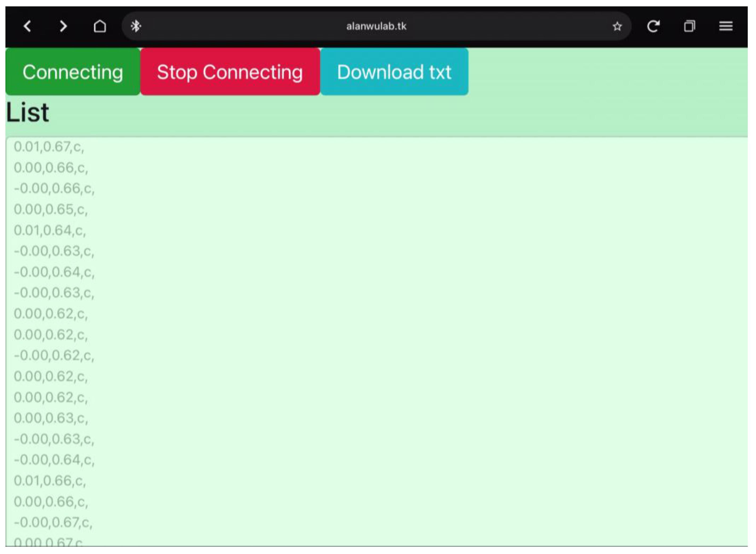The image size is (756, 554).
Task: Go back with the browser back arrow
Action: click(x=28, y=26)
